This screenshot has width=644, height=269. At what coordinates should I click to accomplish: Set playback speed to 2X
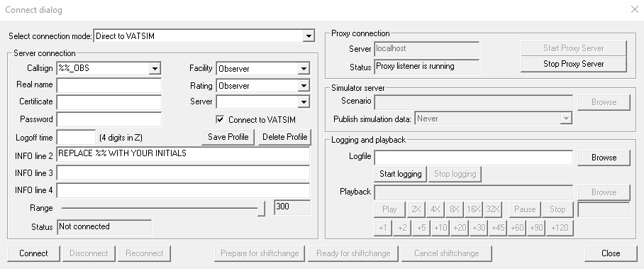(x=416, y=209)
